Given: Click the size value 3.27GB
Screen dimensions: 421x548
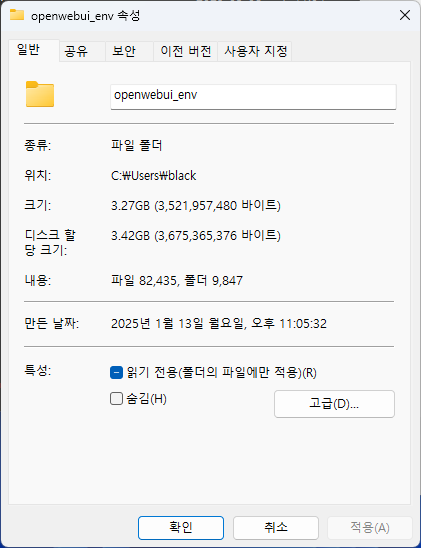Looking at the screenshot, I should click(x=196, y=206).
